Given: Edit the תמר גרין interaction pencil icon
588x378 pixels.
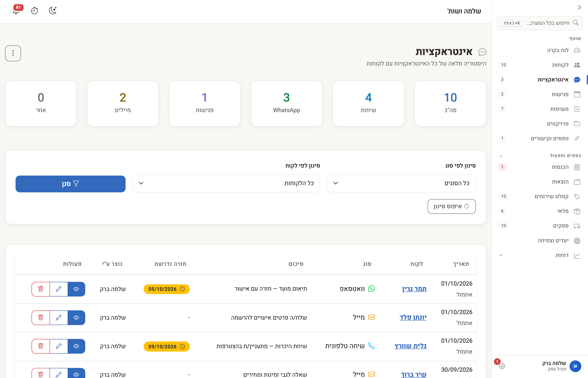Looking at the screenshot, I should coord(59,289).
